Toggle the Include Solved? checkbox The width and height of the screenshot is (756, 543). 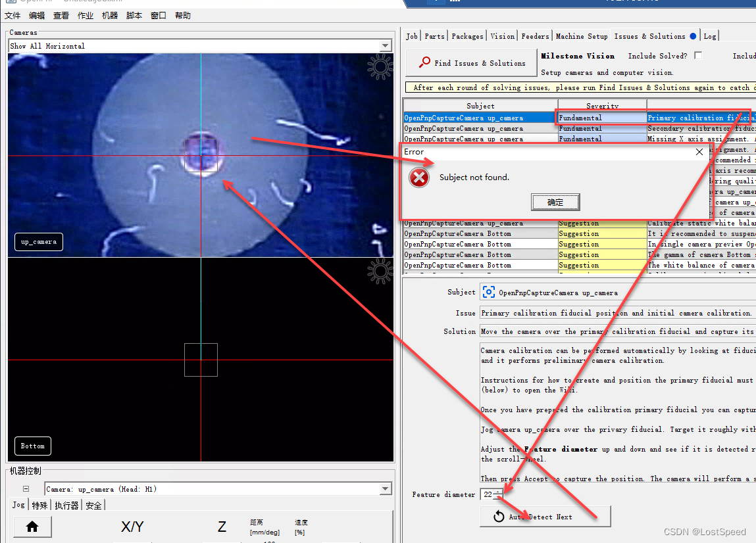tap(697, 55)
